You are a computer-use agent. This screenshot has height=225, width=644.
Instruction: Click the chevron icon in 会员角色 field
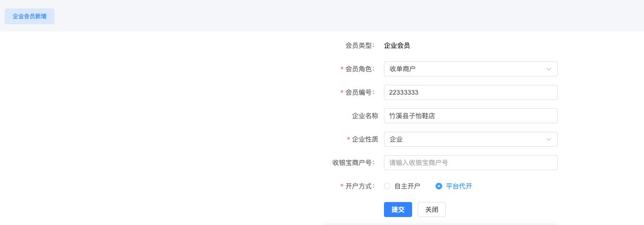(548, 69)
